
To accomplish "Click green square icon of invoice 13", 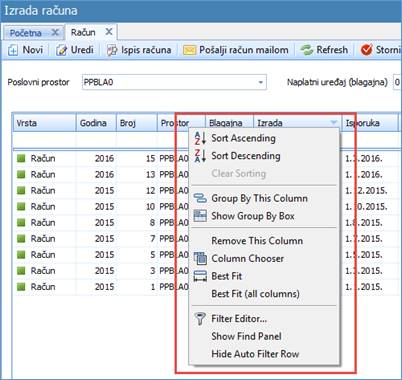I will tap(21, 174).
